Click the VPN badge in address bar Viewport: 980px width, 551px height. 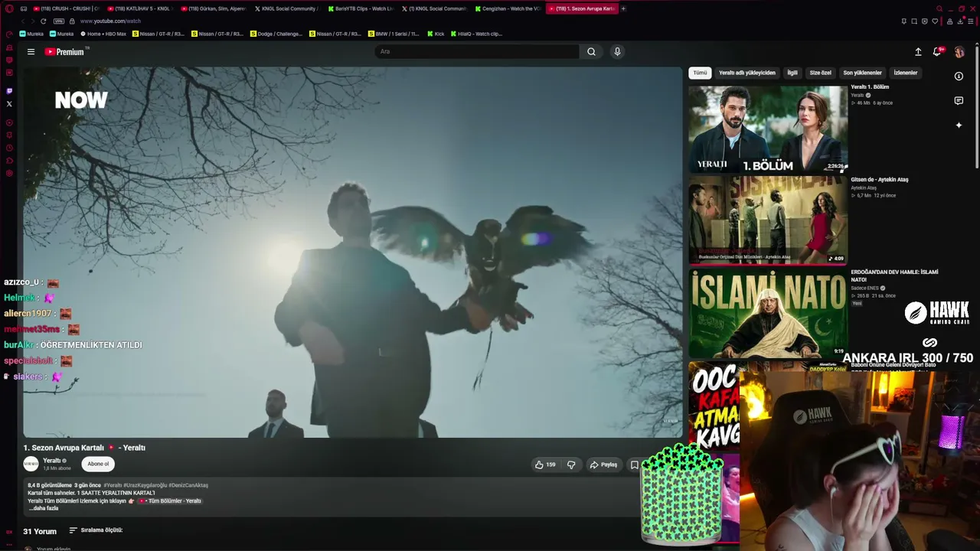tap(59, 21)
